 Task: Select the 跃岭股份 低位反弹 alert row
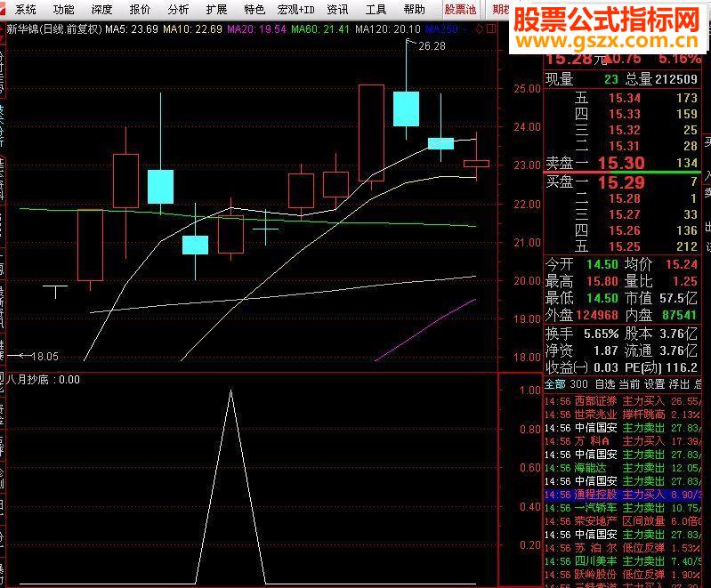(623, 575)
